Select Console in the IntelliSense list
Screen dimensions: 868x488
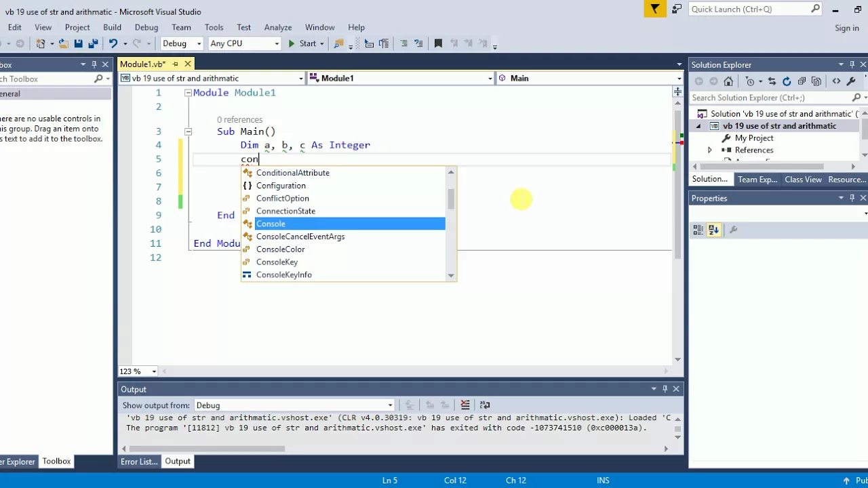tap(344, 224)
